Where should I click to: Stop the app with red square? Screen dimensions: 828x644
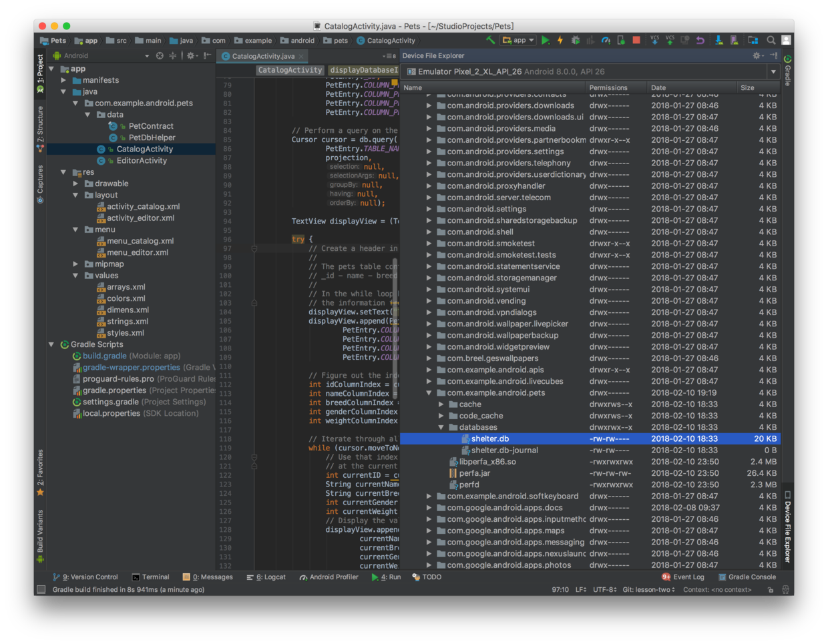click(x=636, y=40)
